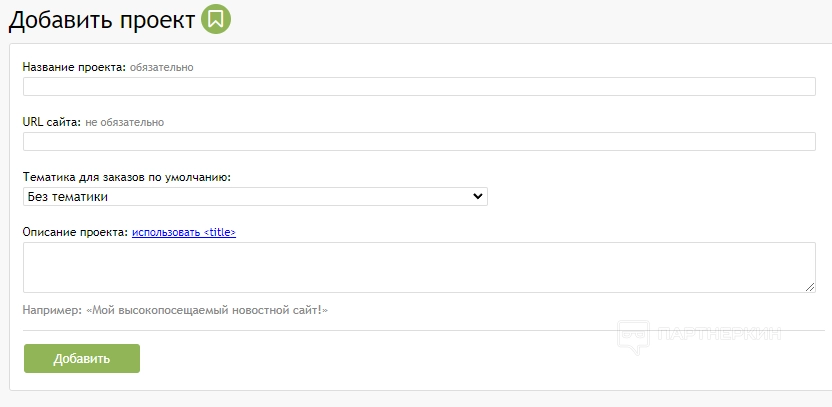Click the Название проекта label

[x=74, y=67]
